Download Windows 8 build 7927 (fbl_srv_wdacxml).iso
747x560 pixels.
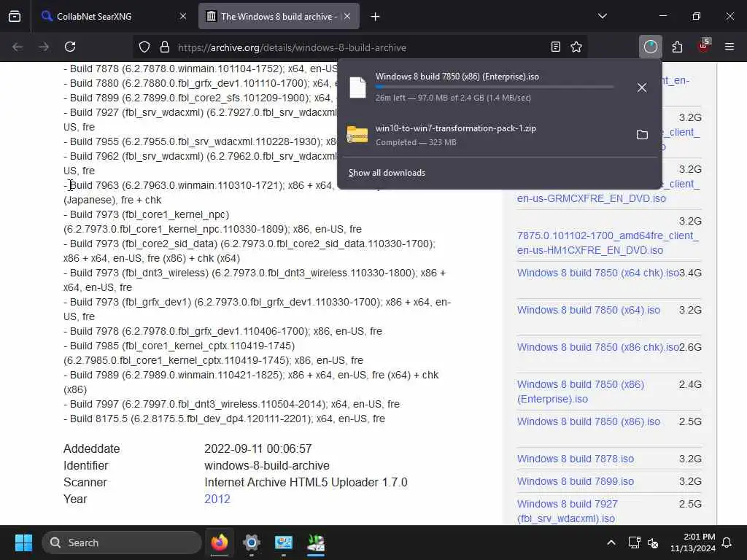click(567, 511)
